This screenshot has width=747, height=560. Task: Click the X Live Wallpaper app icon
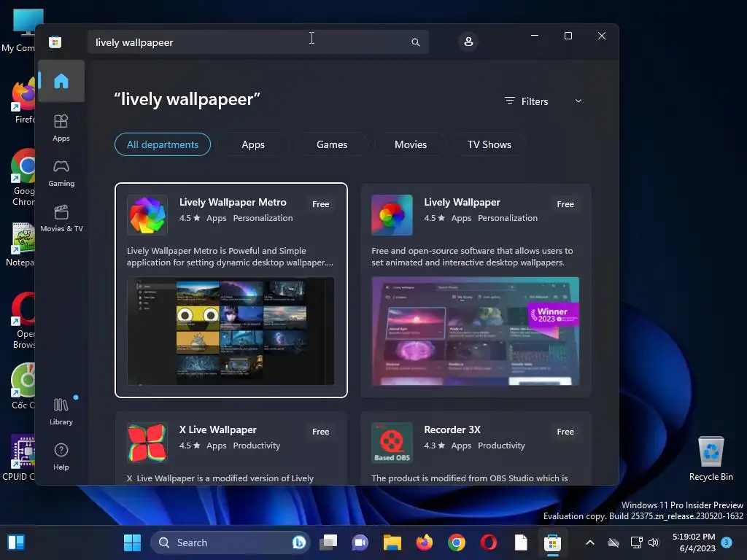pos(147,443)
